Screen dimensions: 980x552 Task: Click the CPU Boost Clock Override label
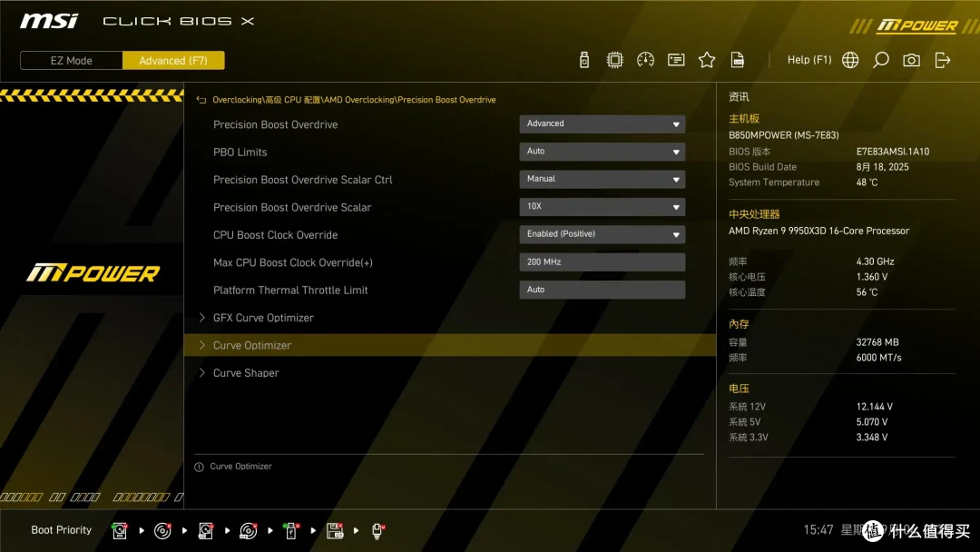click(275, 235)
